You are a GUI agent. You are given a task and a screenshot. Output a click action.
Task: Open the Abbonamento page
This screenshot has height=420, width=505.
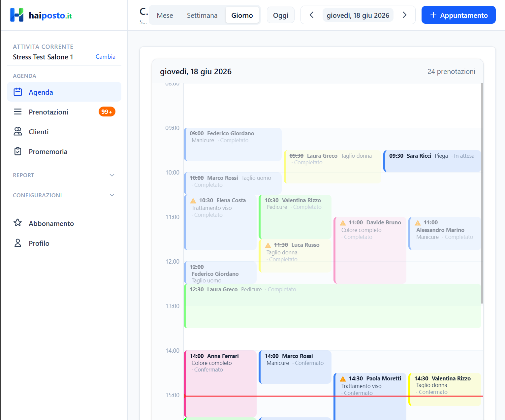pyautogui.click(x=64, y=223)
